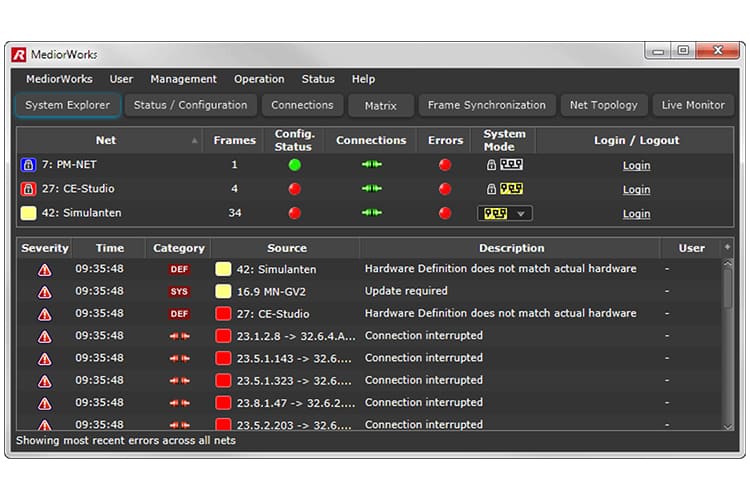Click the red lock icon for 27: CE-Studio

point(28,189)
